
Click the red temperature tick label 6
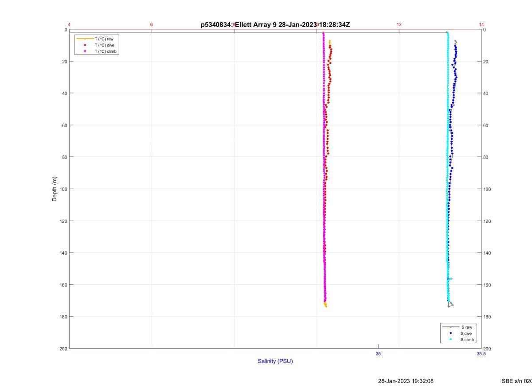(152, 24)
